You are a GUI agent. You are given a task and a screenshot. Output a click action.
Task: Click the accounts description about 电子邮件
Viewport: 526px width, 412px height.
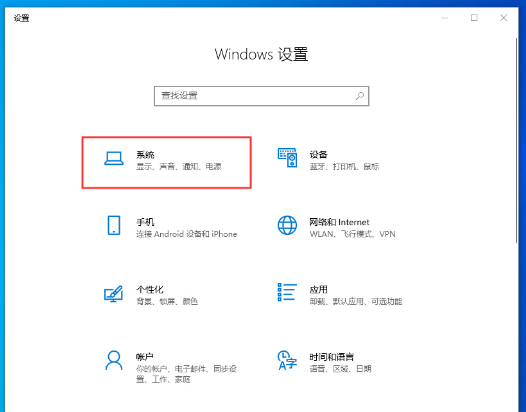point(187,374)
